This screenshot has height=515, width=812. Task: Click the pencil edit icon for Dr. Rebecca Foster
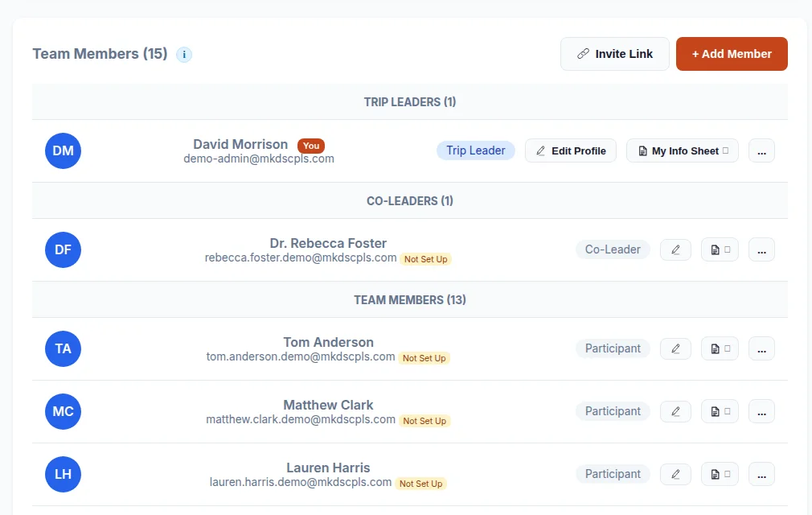point(675,249)
